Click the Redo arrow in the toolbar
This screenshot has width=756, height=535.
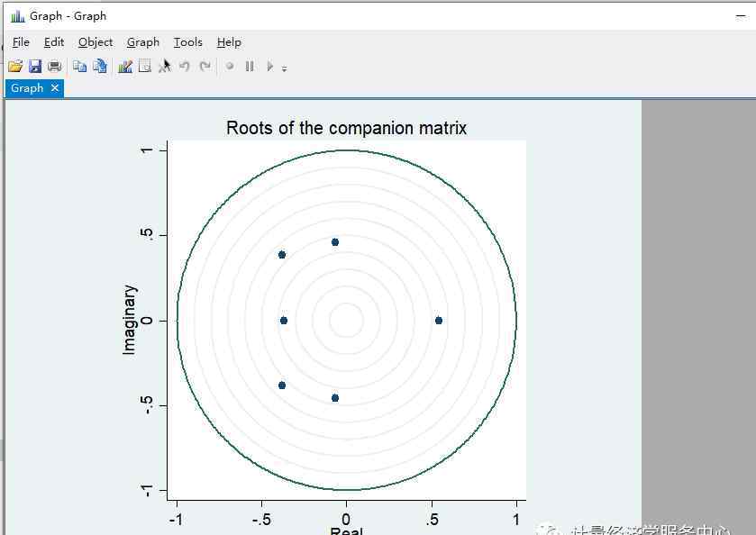coord(205,66)
